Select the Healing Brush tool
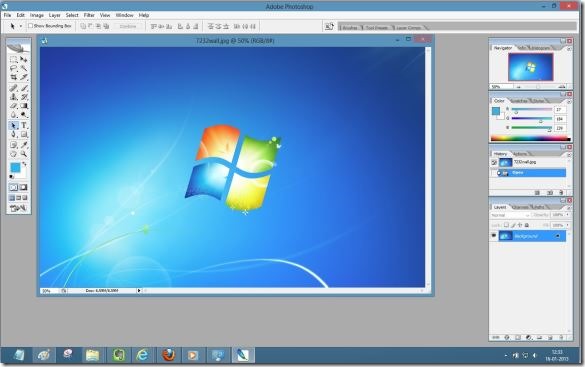The height and width of the screenshot is (367, 585). click(13, 88)
